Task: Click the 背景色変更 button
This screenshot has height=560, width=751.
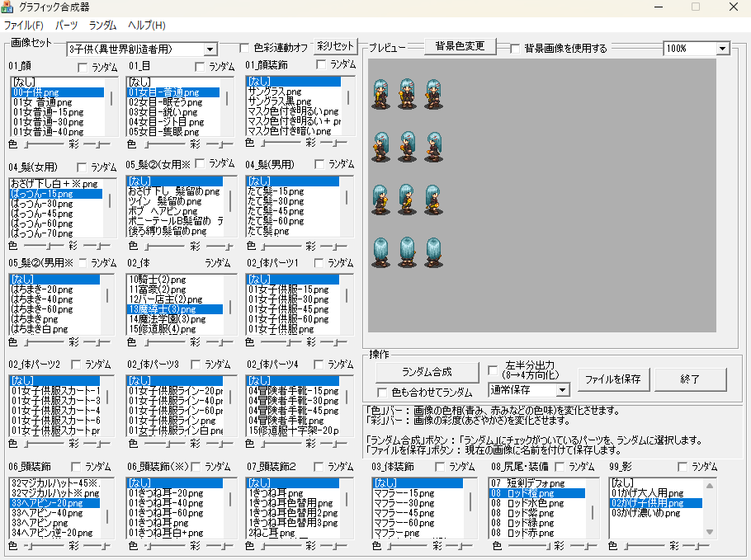Action: (460, 46)
